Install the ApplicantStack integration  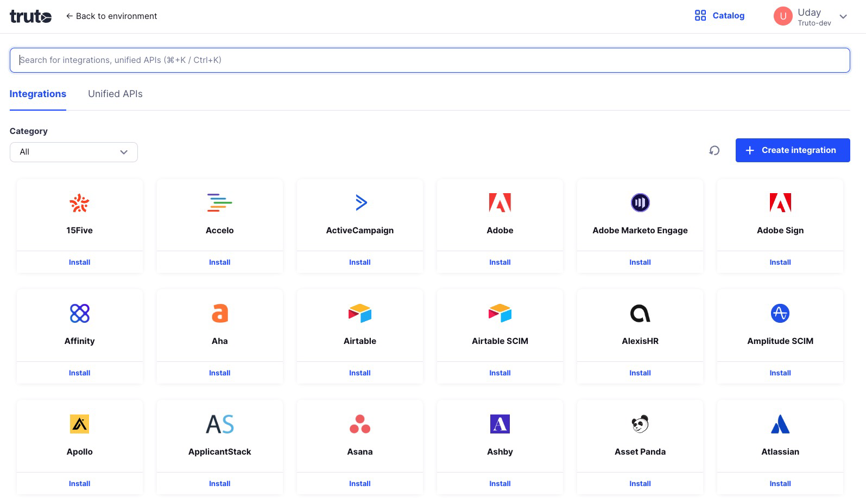pyautogui.click(x=219, y=483)
